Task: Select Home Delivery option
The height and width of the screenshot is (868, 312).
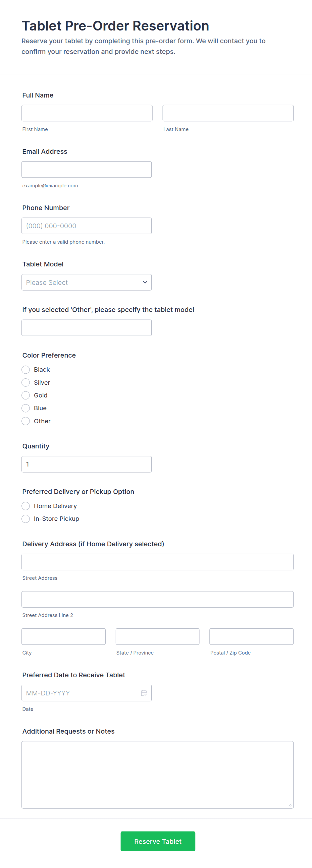Action: click(x=25, y=506)
